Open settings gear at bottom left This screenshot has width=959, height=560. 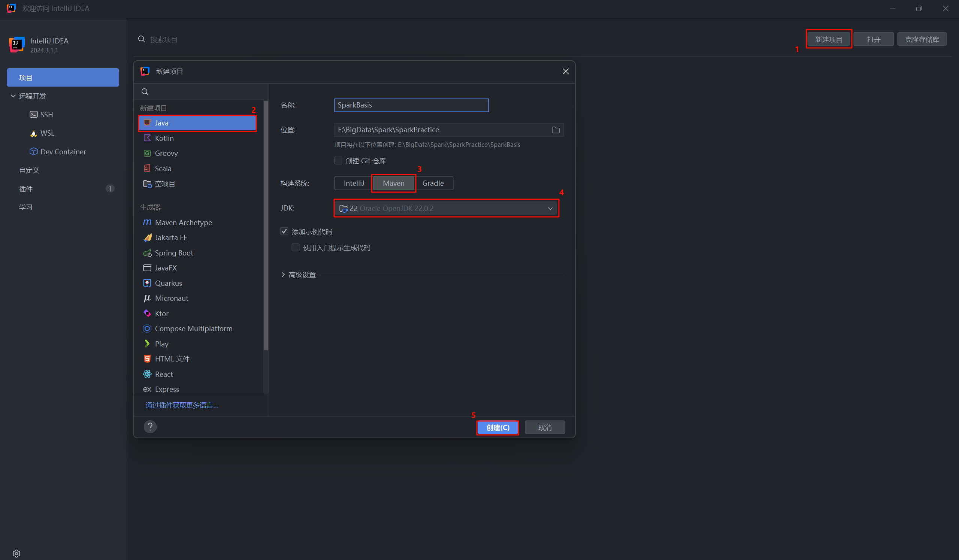[x=16, y=553]
